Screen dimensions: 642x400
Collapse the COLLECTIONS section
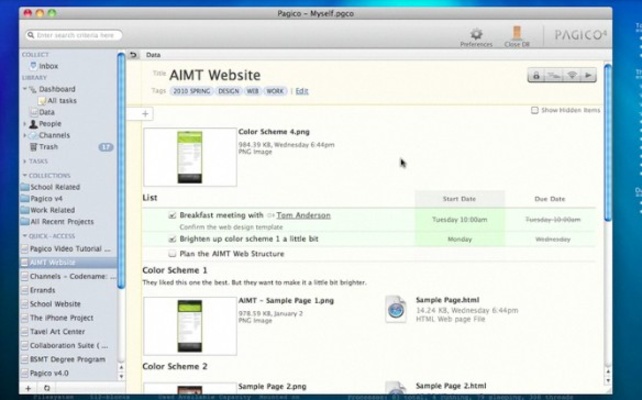[x=25, y=175]
